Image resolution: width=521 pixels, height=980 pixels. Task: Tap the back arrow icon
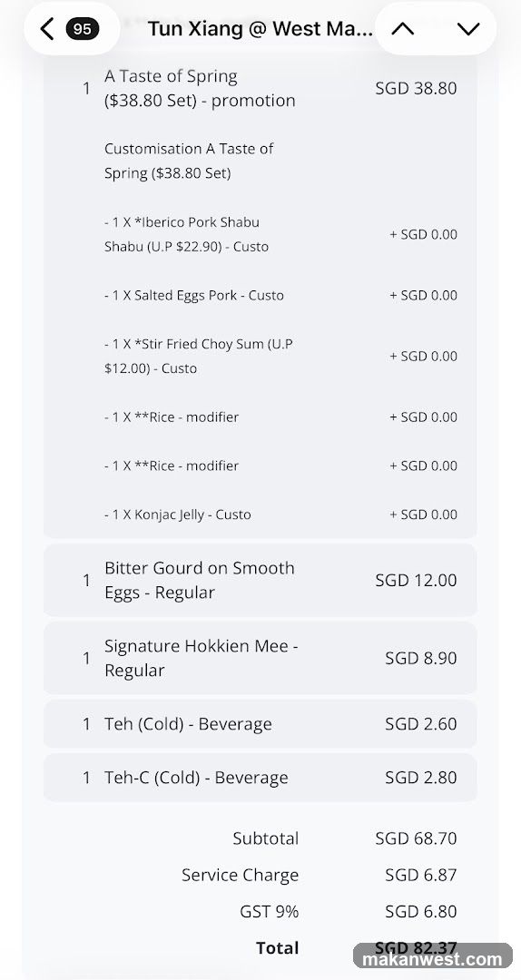click(47, 29)
